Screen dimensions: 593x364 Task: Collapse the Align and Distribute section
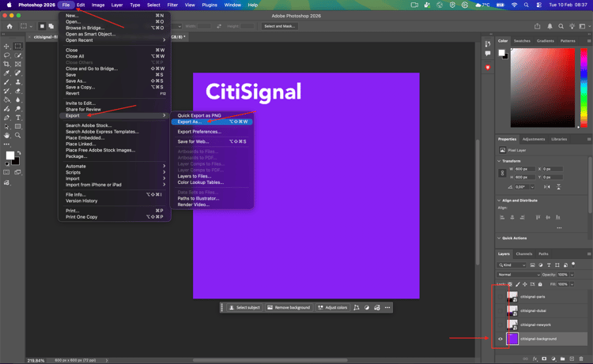pos(499,201)
